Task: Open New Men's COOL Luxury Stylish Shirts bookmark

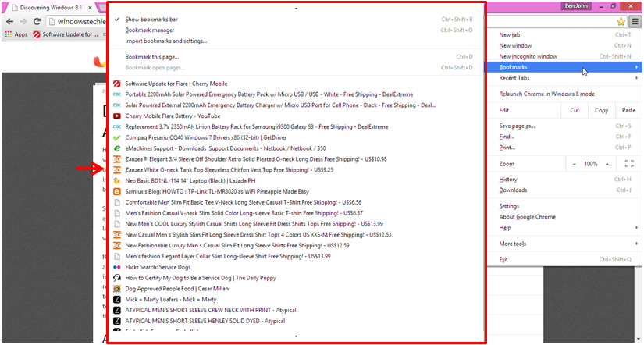Action: [x=296, y=224]
